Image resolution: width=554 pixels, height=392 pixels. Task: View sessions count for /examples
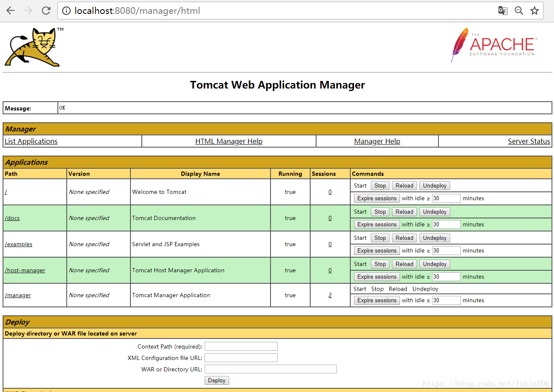pyautogui.click(x=330, y=244)
